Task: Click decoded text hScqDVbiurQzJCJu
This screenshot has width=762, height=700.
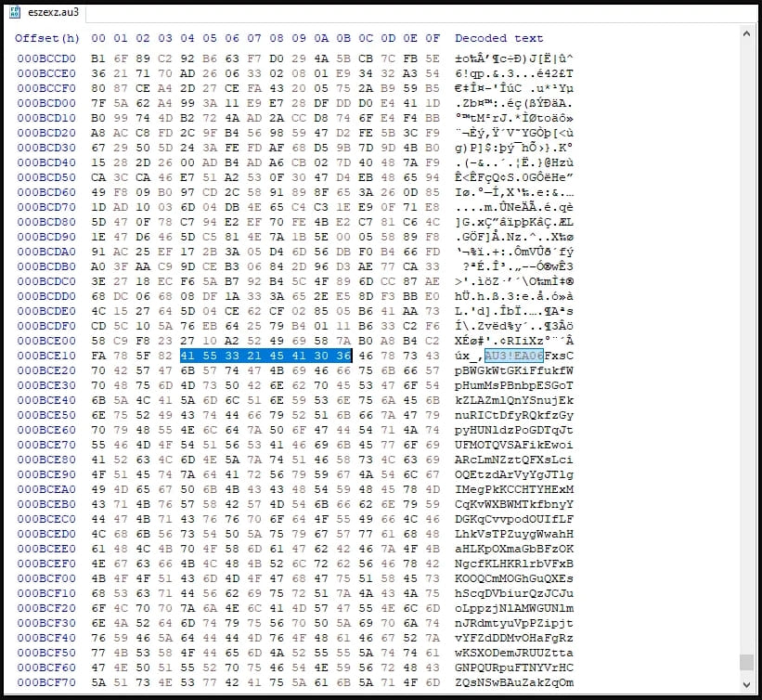Action: [514, 593]
